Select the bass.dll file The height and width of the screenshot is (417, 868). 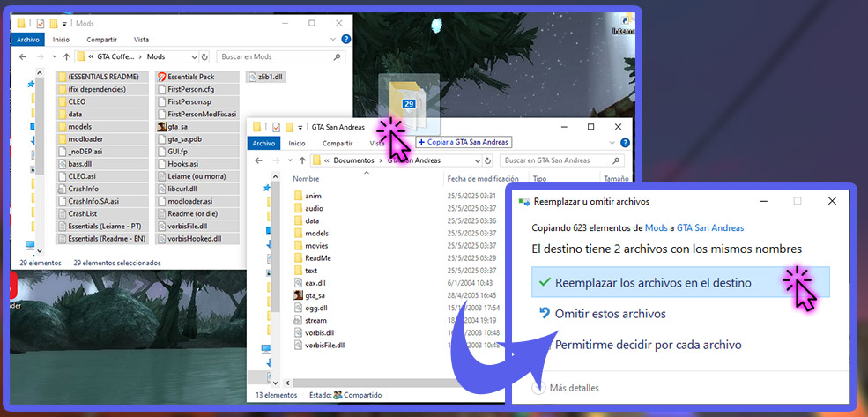[x=102, y=164]
